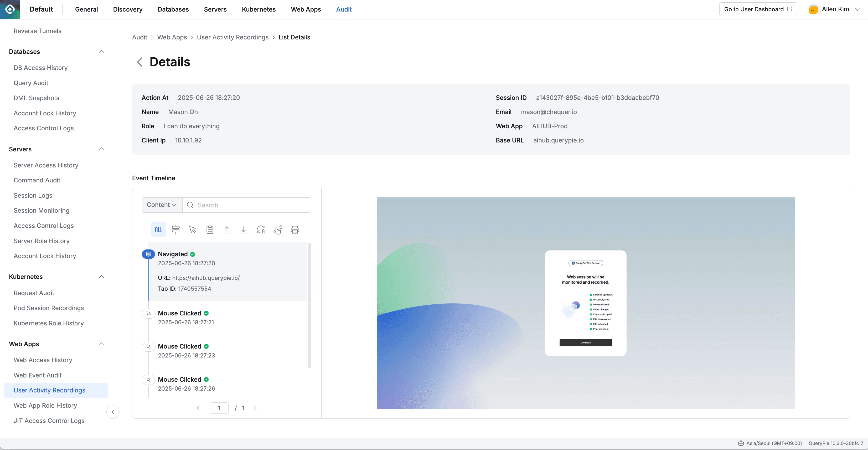868x450 pixels.
Task: Filter timeline by Print Initiated events
Action: (x=295, y=229)
